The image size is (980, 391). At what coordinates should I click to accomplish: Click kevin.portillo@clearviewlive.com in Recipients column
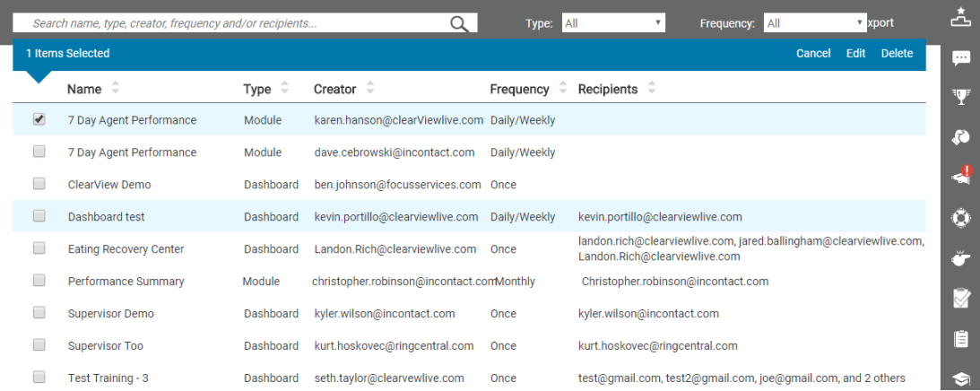[x=661, y=217]
